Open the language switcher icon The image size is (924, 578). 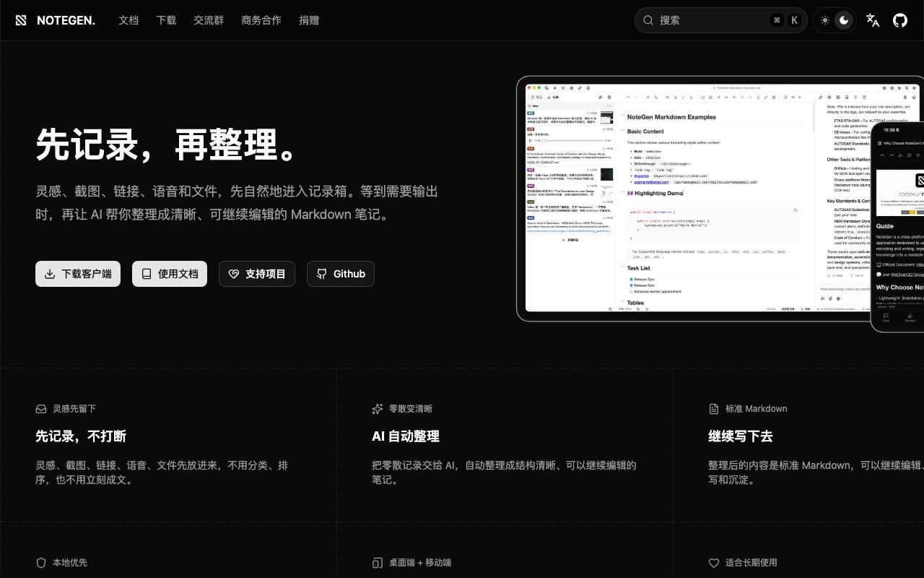click(x=873, y=20)
